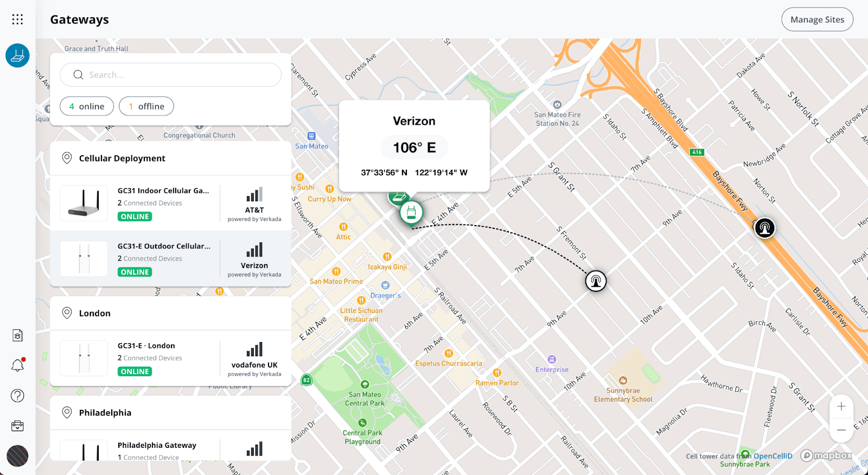Open the toolbox icon in sidebar
The width and height of the screenshot is (868, 475).
pos(17,426)
